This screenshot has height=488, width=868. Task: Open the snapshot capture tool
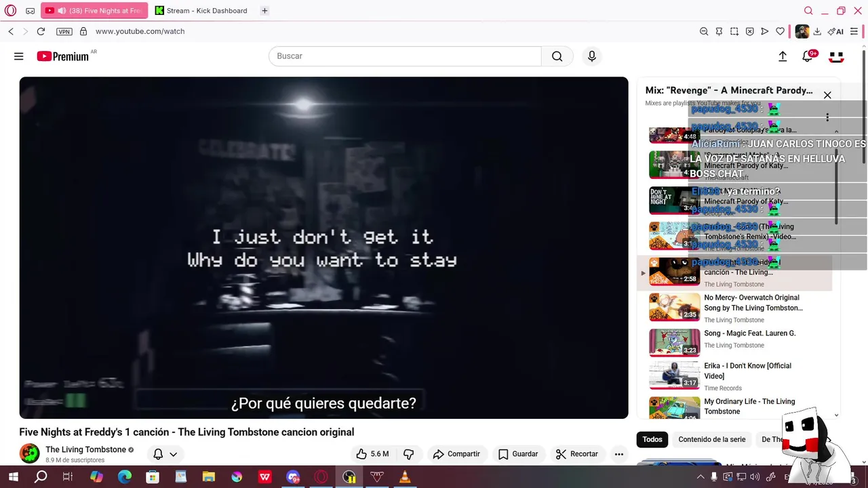click(x=734, y=31)
